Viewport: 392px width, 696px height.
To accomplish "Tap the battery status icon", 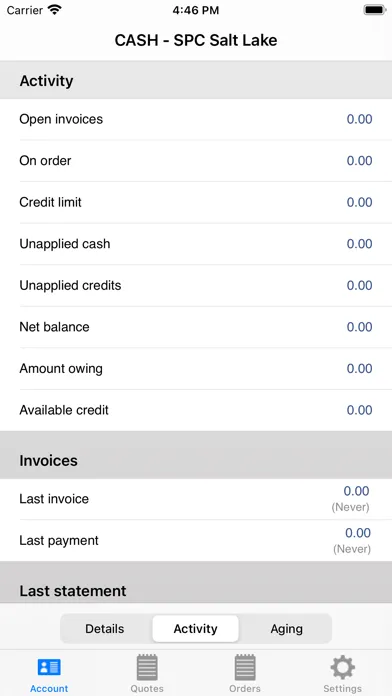I will (x=374, y=10).
